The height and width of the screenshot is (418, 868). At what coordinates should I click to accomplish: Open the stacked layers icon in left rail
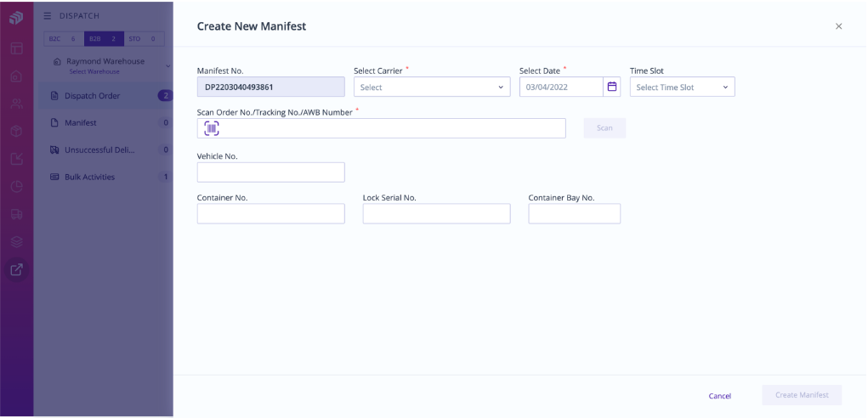[17, 241]
